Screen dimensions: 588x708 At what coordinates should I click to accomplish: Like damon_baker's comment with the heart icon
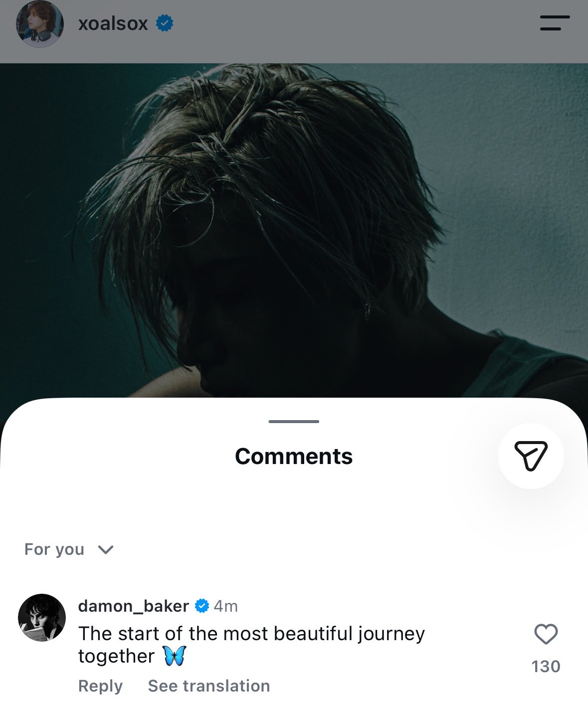[x=546, y=635]
